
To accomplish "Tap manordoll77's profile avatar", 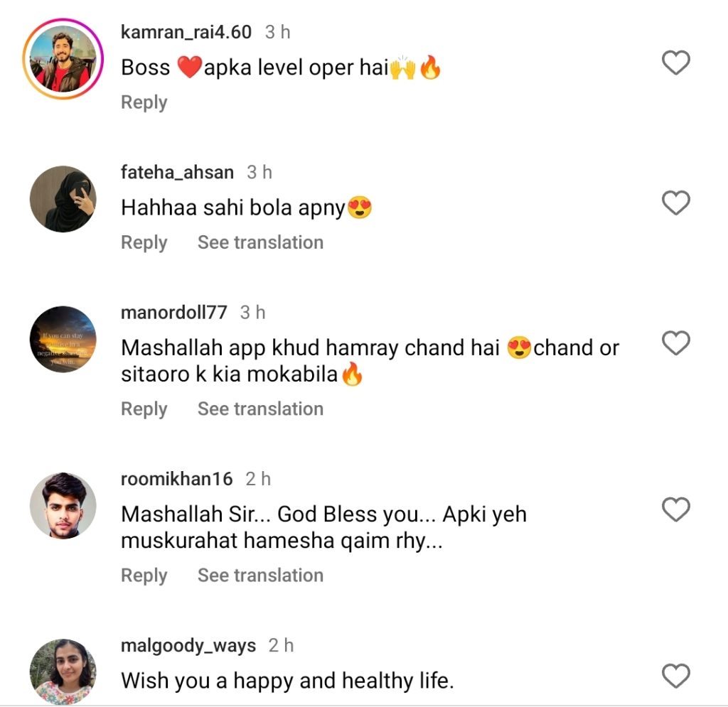I will coord(63,339).
